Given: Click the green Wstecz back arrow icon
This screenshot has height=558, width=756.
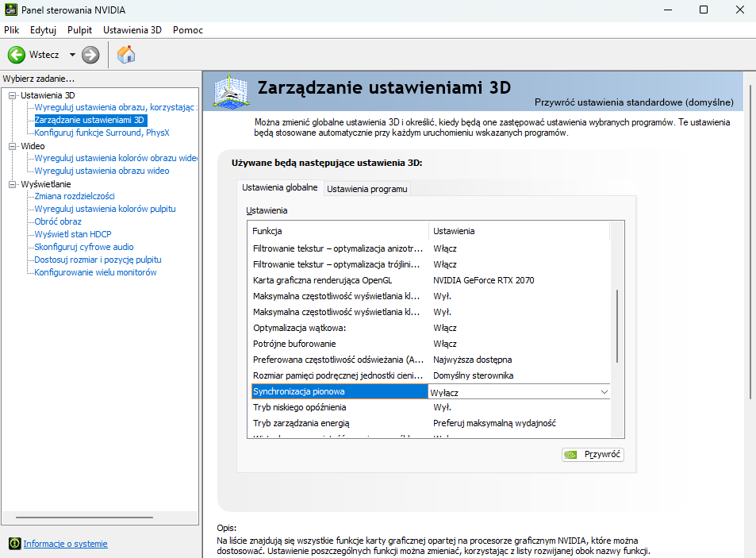Looking at the screenshot, I should click(x=17, y=55).
